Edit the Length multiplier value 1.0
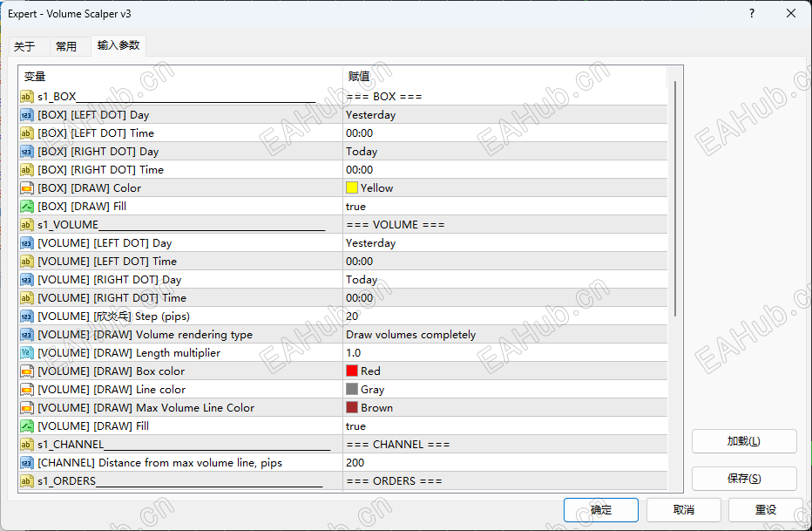812x531 pixels. click(505, 353)
